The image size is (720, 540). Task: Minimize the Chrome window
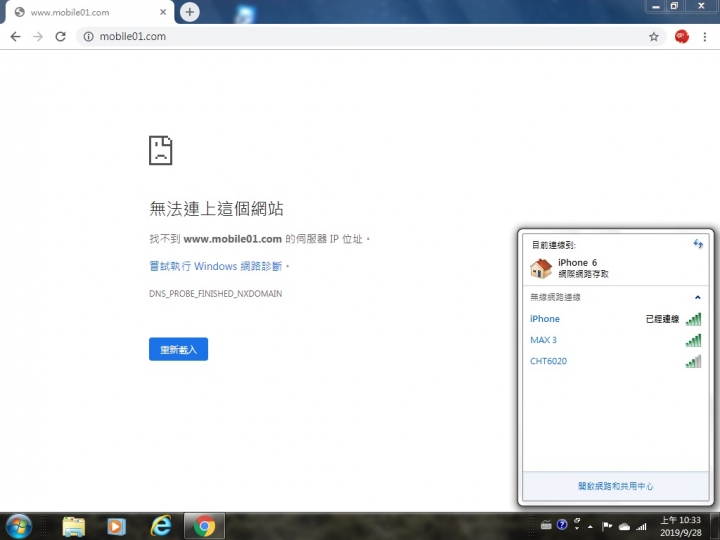pyautogui.click(x=656, y=6)
